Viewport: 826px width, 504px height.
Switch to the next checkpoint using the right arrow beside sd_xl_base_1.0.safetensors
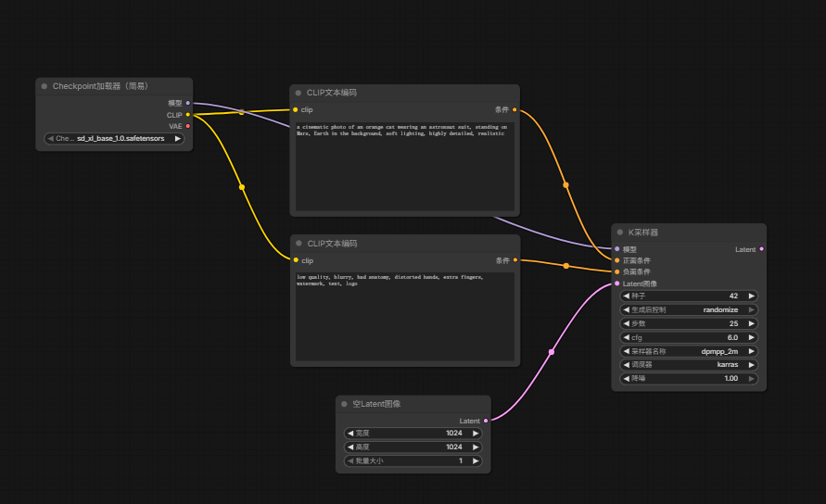point(178,139)
